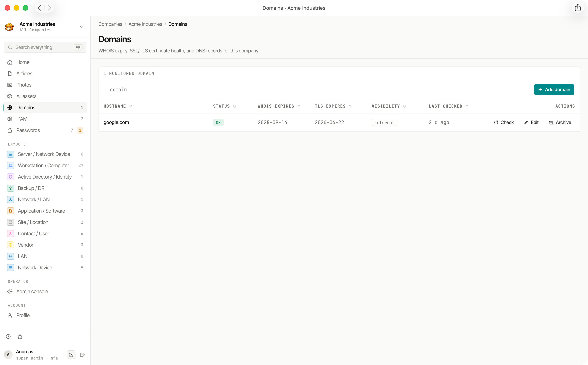Click the internal visibility tag

click(385, 123)
